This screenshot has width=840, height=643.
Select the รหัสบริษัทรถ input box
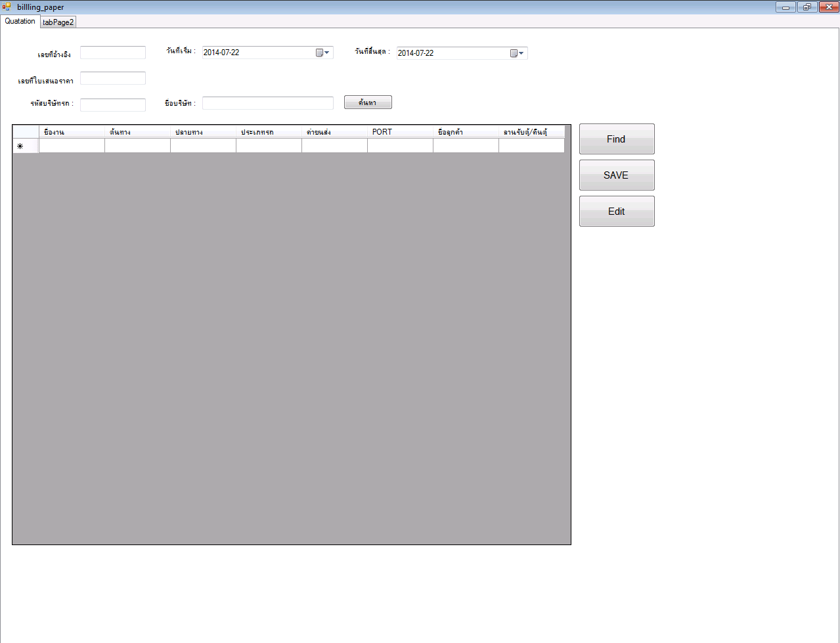[113, 105]
